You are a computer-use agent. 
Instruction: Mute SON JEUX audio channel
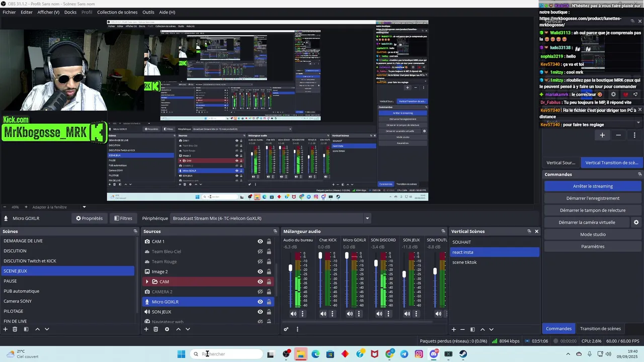pyautogui.click(x=407, y=314)
